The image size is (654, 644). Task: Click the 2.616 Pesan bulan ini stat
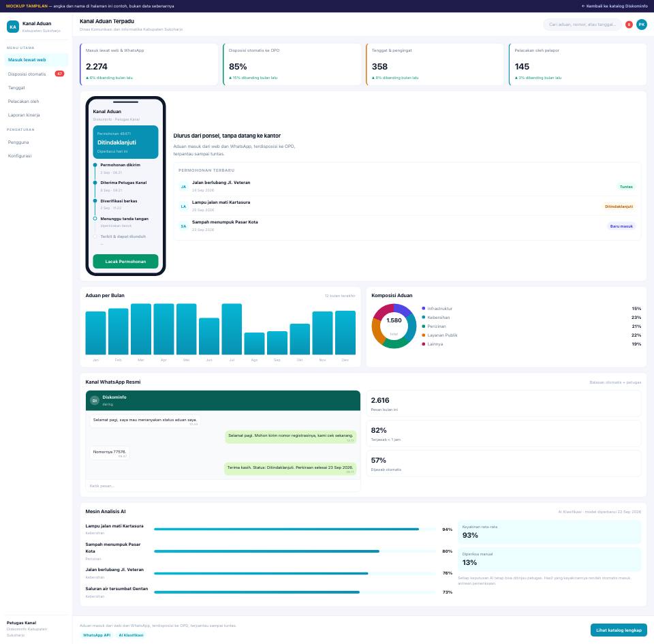click(504, 403)
